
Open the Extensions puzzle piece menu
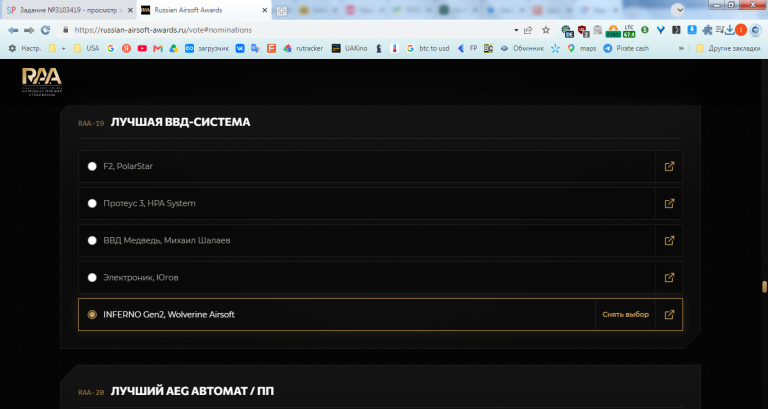[x=707, y=30]
